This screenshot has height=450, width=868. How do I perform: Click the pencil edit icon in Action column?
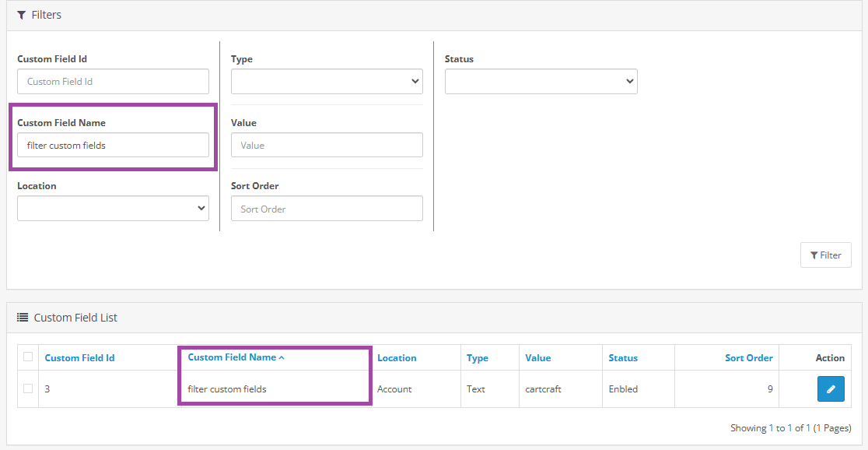830,388
